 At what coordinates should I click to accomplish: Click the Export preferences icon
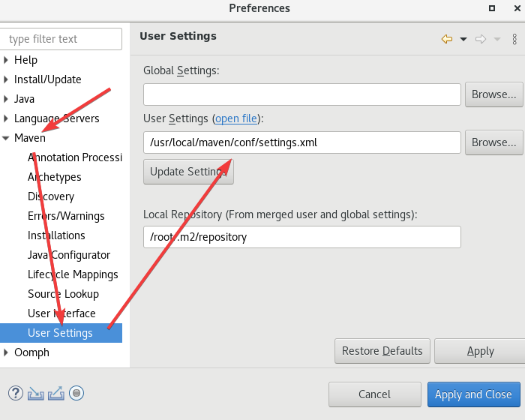(x=56, y=394)
